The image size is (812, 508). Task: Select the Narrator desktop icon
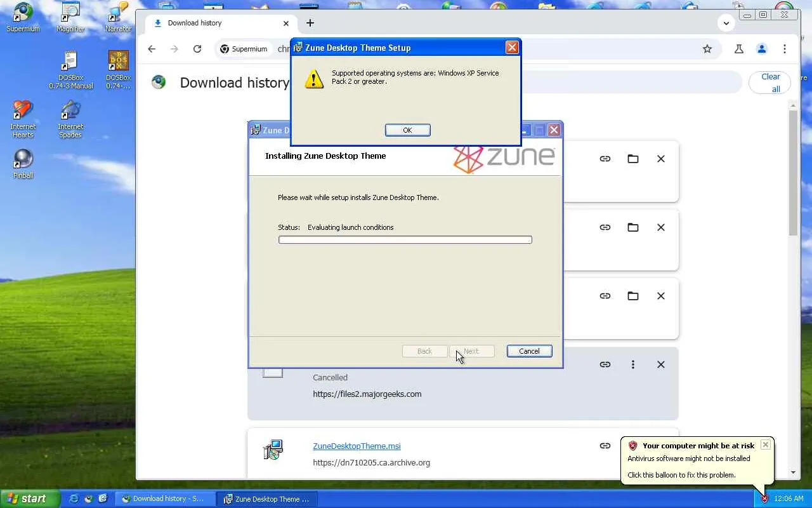tap(118, 18)
